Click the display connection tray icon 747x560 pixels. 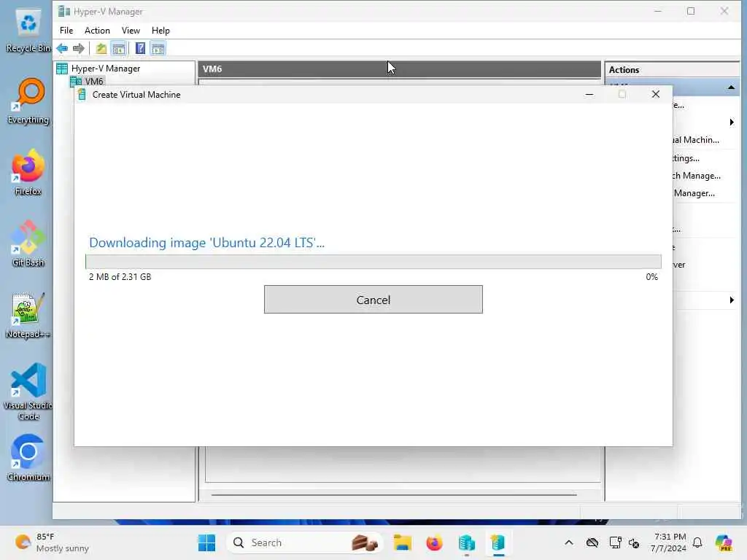point(615,542)
